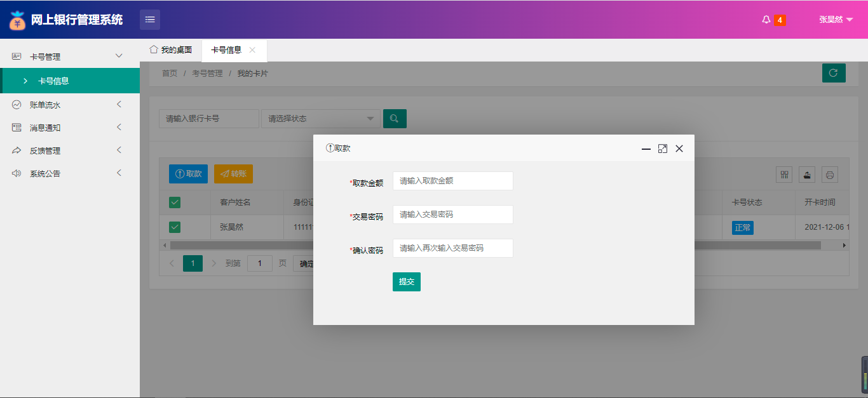Image resolution: width=868 pixels, height=398 pixels.
Task: Click the home icon on 我的桌面 tab
Action: 153,50
